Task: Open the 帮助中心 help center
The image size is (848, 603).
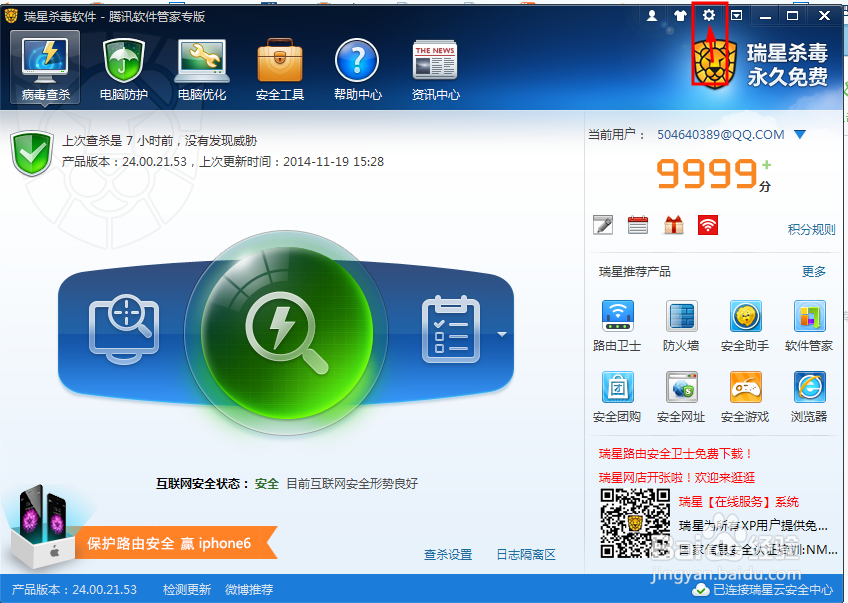Action: point(357,69)
